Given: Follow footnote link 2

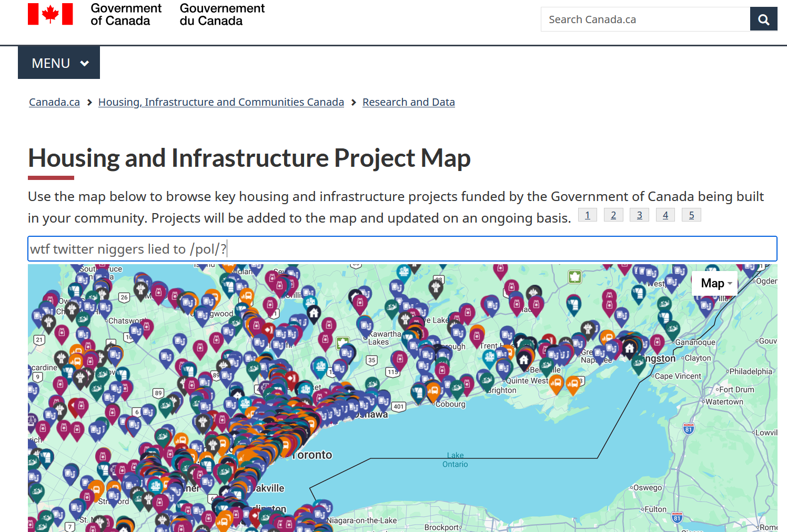Looking at the screenshot, I should click(x=613, y=215).
